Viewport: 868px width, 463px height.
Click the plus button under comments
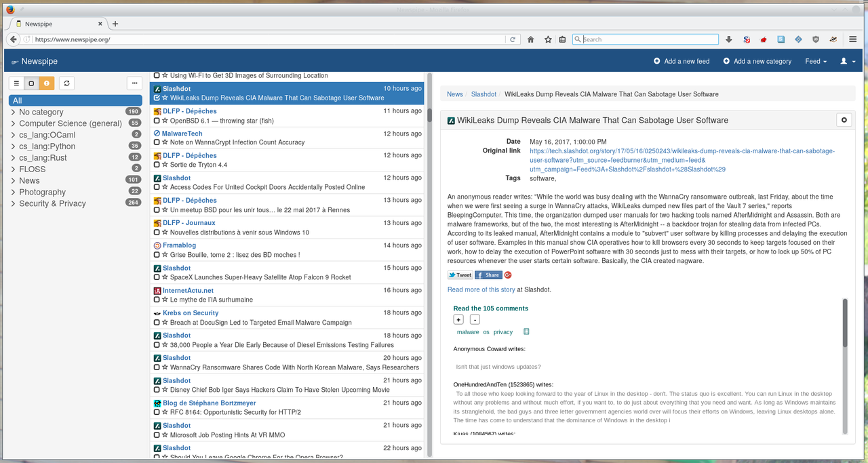[458, 319]
